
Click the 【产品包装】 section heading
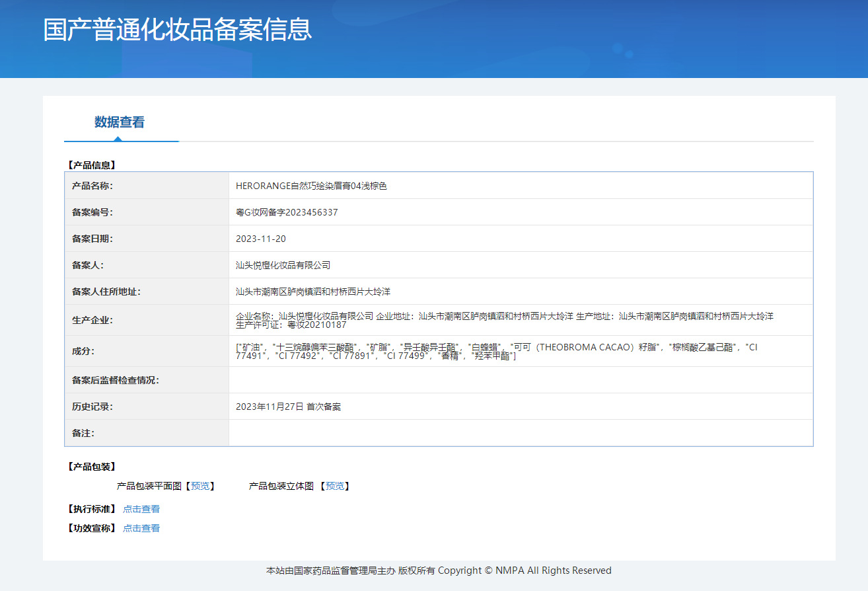click(91, 467)
